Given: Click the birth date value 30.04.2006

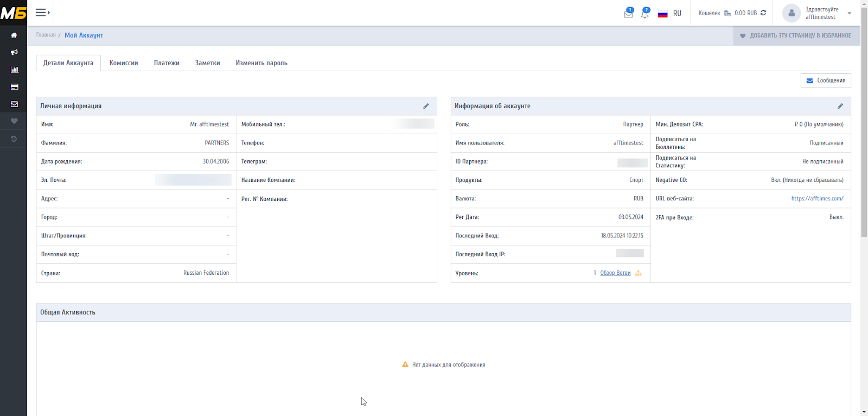Looking at the screenshot, I should click(216, 162).
